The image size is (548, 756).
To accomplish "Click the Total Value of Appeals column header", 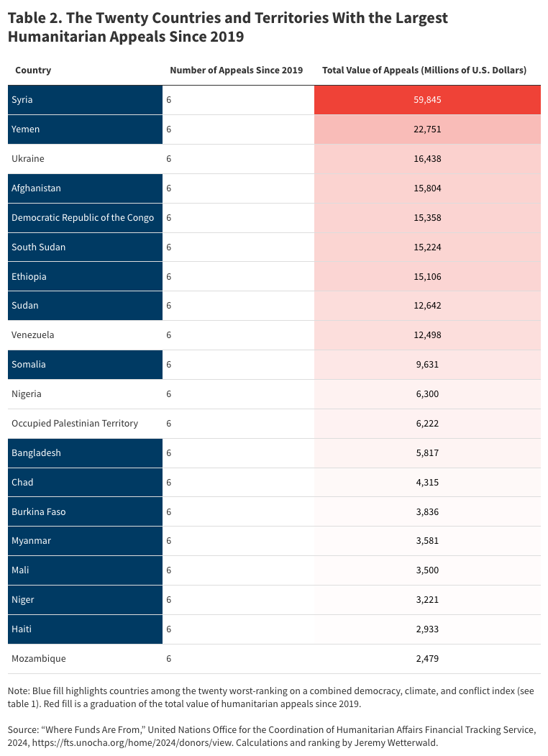I will [424, 70].
